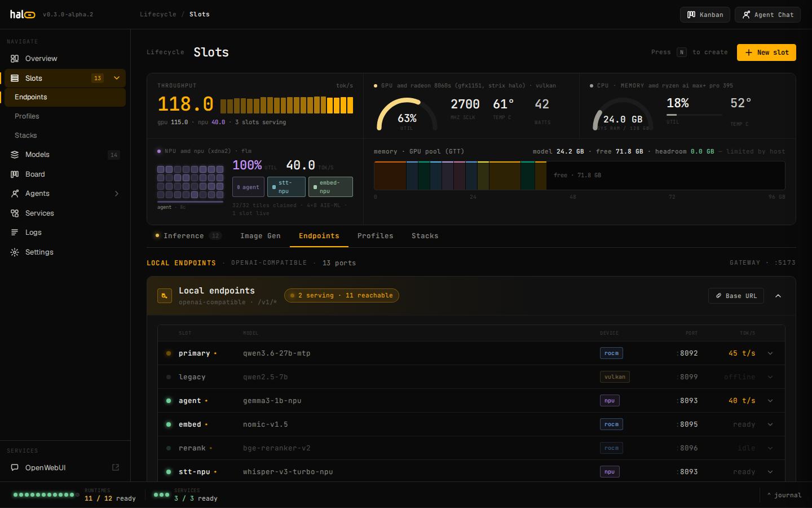Click the rocm badge on primary row
812x508 pixels.
tap(611, 353)
